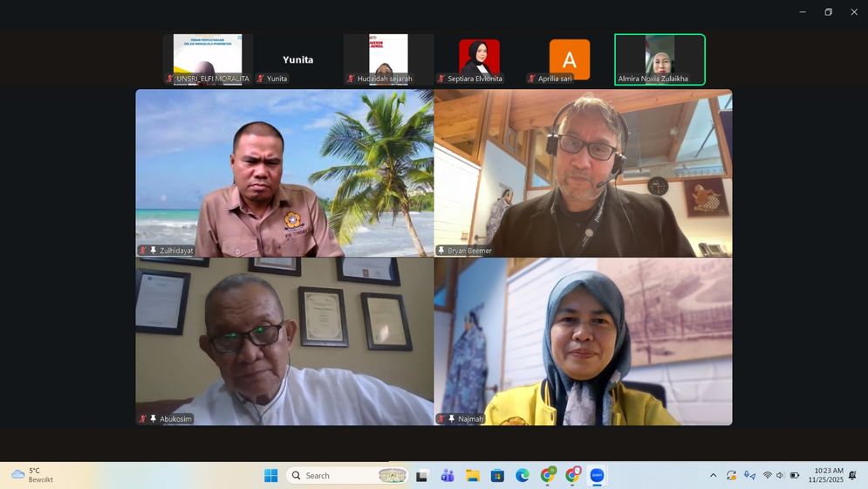Select Septiara Elvionita participant thumbnail

click(x=479, y=59)
